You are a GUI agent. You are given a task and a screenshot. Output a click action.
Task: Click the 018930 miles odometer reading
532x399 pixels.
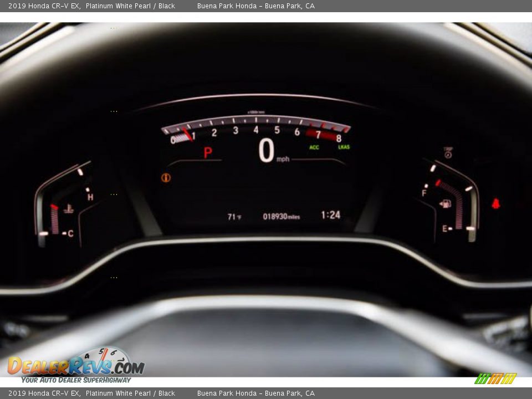tap(282, 217)
